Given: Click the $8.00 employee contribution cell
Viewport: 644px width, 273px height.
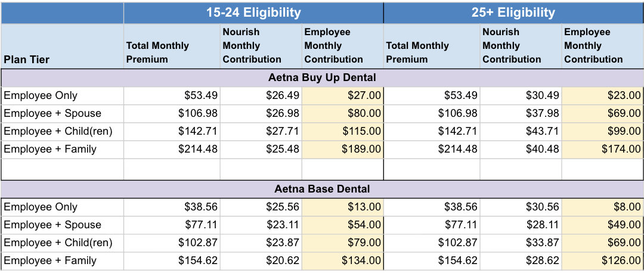Looking at the screenshot, I should pyautogui.click(x=602, y=207).
